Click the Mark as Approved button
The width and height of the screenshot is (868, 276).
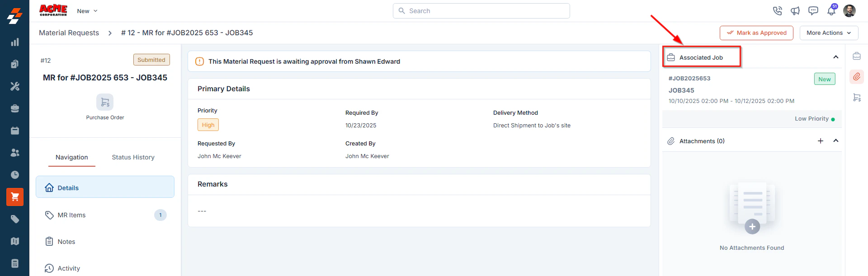pyautogui.click(x=756, y=33)
